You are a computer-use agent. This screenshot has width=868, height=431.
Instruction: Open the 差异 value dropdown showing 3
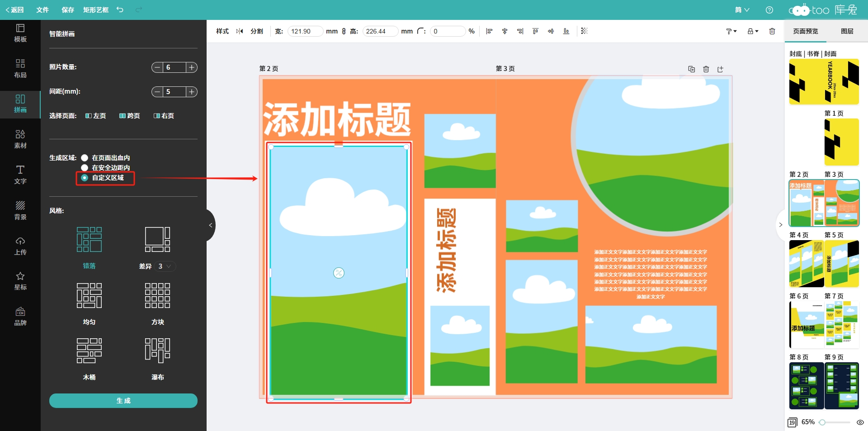pyautogui.click(x=165, y=266)
